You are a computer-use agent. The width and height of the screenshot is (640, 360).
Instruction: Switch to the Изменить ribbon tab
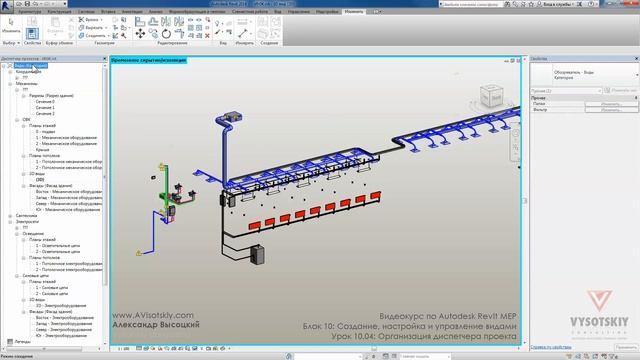point(353,12)
